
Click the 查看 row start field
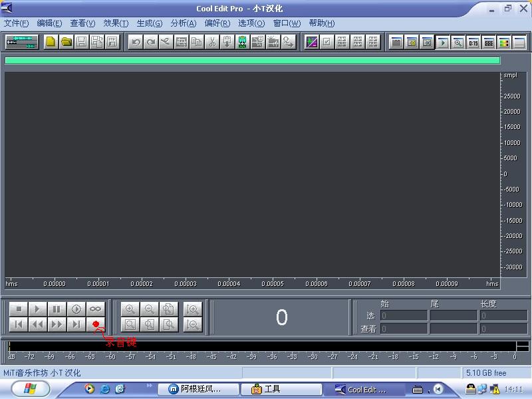pos(404,329)
